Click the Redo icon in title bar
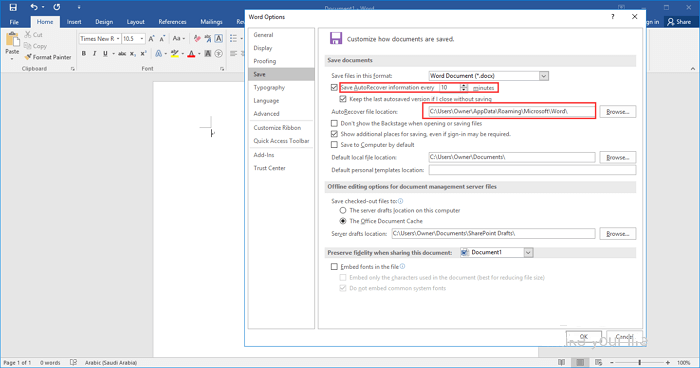Image resolution: width=700 pixels, height=368 pixels. 57,7
